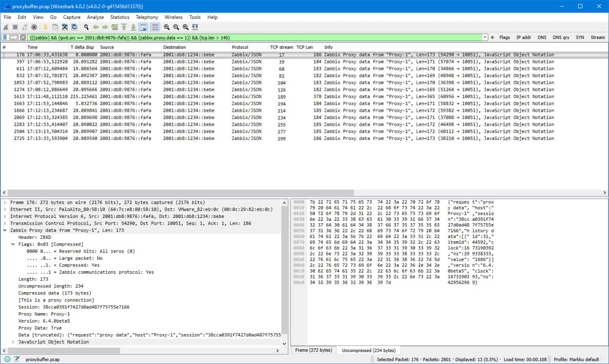Collapse Zabbix Proxy data tree row

tap(5, 230)
